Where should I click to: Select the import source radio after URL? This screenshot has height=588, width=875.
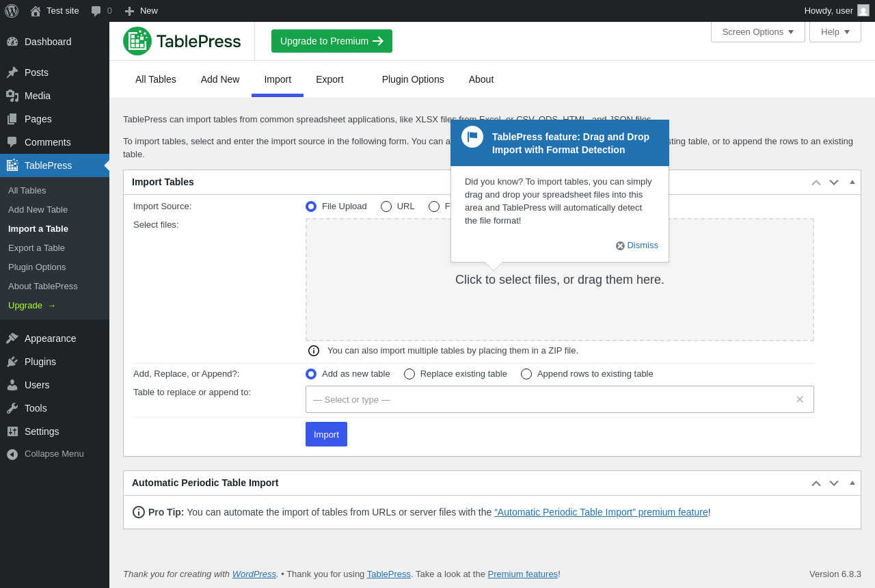coord(434,206)
